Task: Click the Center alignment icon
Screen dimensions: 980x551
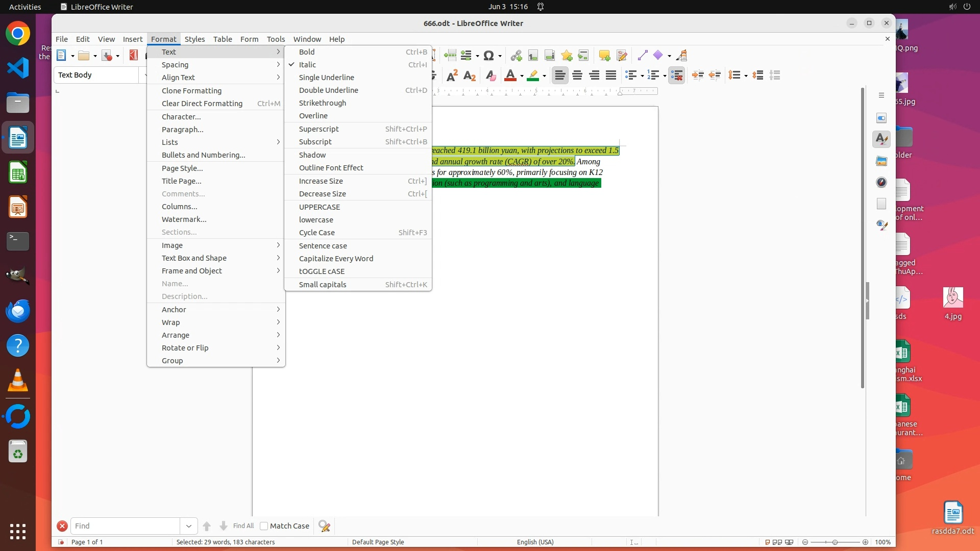Action: point(577,76)
